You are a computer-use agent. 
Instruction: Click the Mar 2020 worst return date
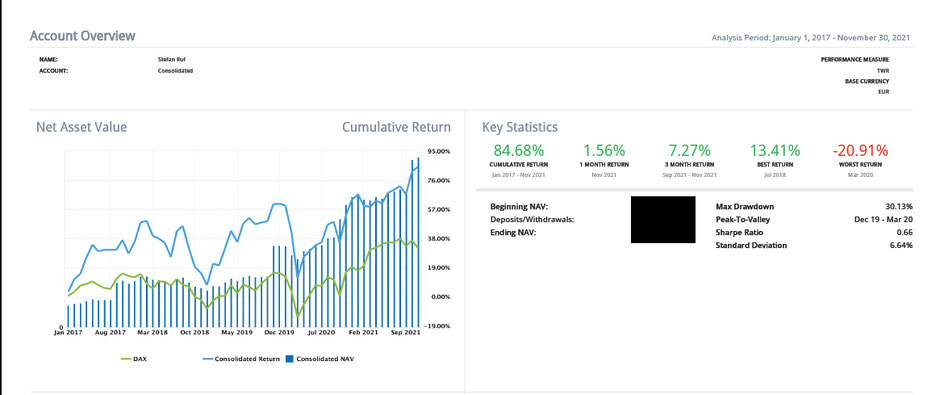coord(861,174)
